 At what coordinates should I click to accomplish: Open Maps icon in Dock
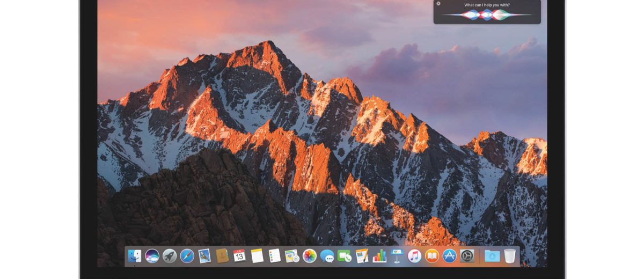(292, 256)
